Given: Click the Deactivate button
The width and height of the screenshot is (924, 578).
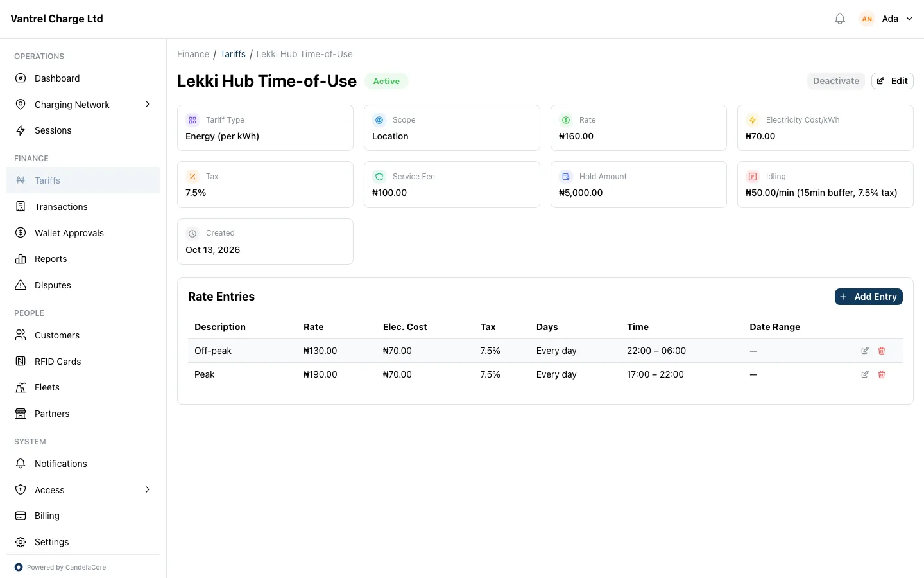Looking at the screenshot, I should (x=836, y=81).
